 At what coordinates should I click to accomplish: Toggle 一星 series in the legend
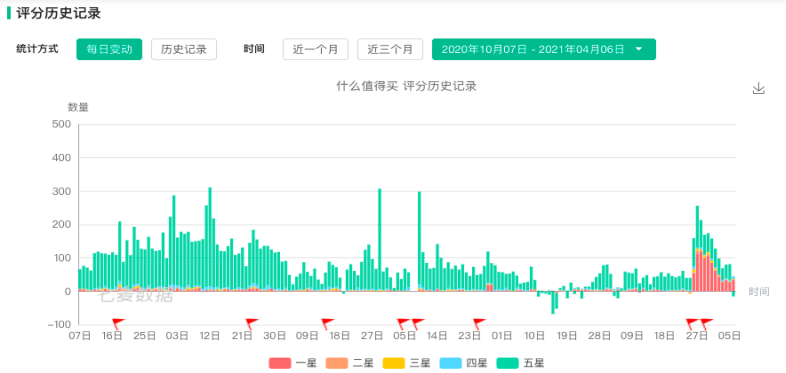tap(292, 363)
